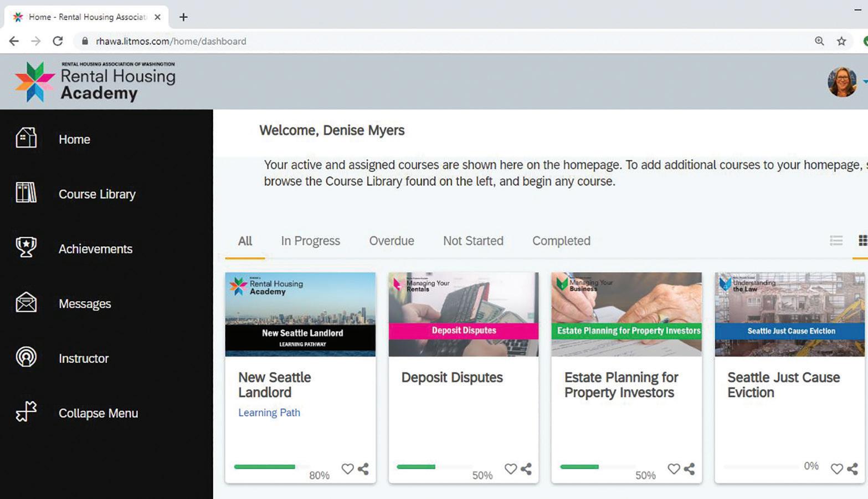Favorite Estate Planning for Property Investors

674,469
